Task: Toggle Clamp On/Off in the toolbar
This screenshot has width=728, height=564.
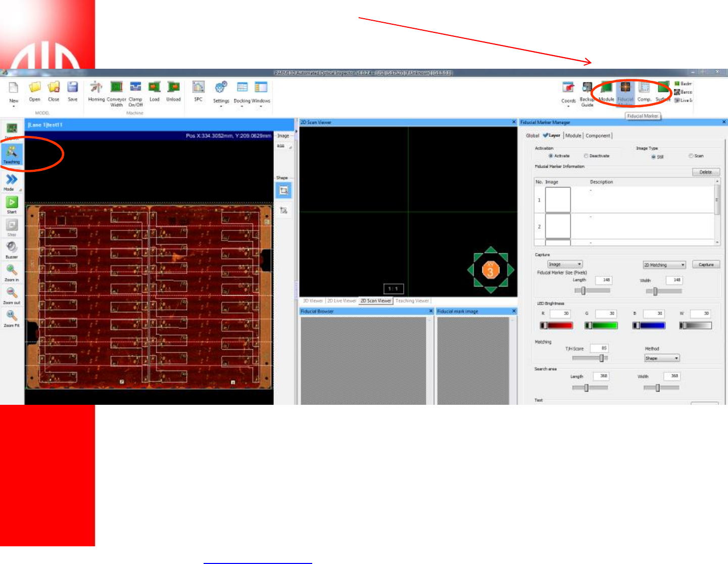Action: click(x=135, y=88)
